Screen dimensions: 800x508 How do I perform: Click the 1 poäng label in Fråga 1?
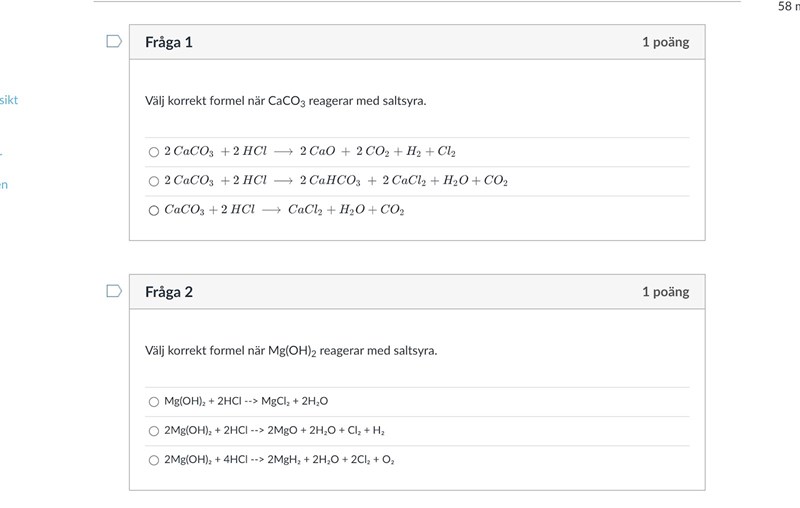pos(665,42)
